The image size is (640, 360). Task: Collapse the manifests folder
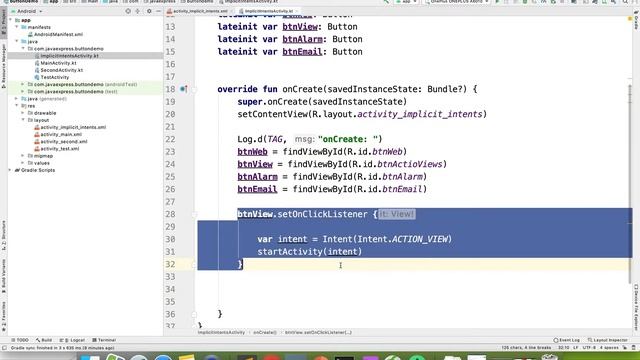pyautogui.click(x=17, y=27)
